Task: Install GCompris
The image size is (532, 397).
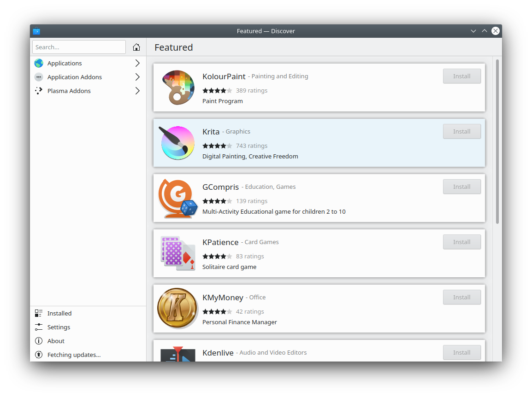Action: pos(462,187)
